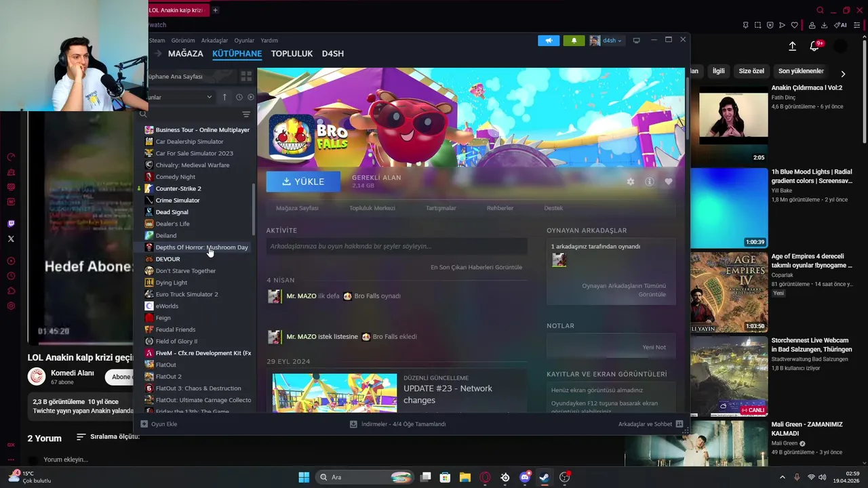Open player icon in Opera GX sidebar

[x=11, y=261]
